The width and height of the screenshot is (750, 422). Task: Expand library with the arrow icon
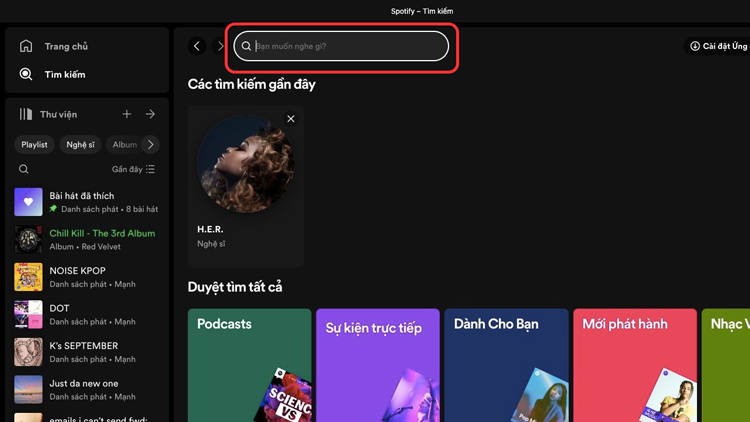(x=150, y=114)
